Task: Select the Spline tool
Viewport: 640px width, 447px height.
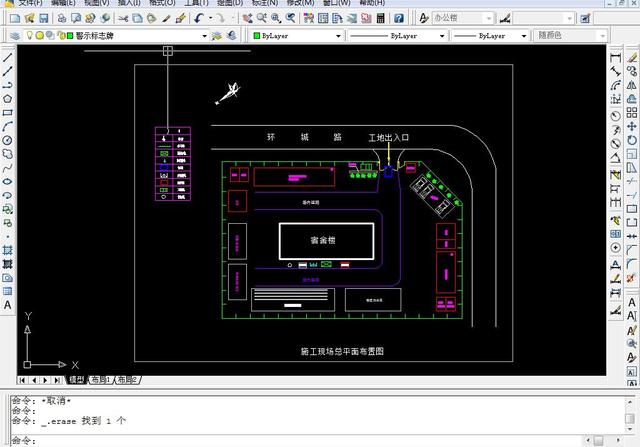Action: pos(7,168)
